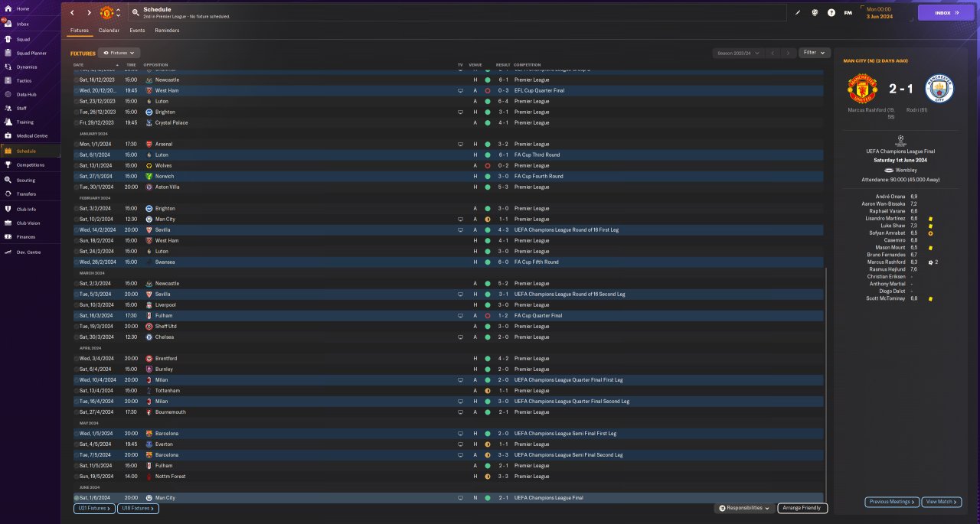Click the world globe icon
The height and width of the screenshot is (524, 980).
click(x=815, y=13)
